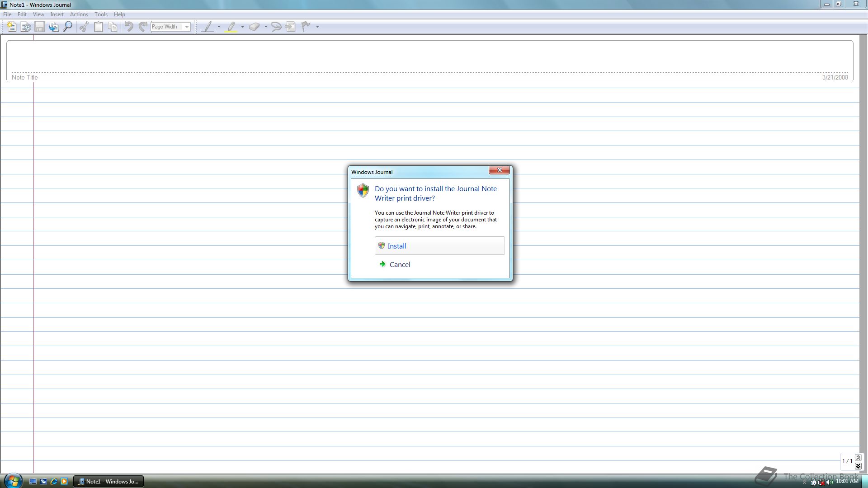
Task: Open the Help menu
Action: [x=119, y=14]
